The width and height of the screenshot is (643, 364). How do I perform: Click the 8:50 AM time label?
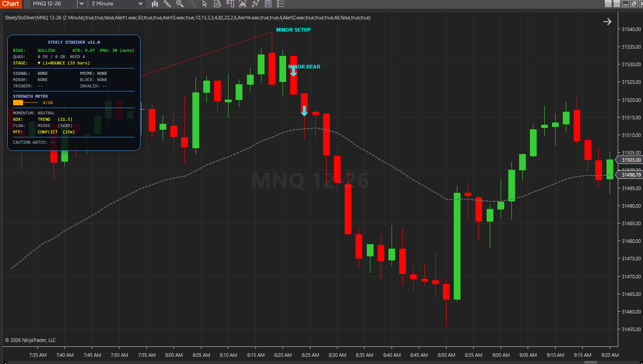[x=446, y=355]
